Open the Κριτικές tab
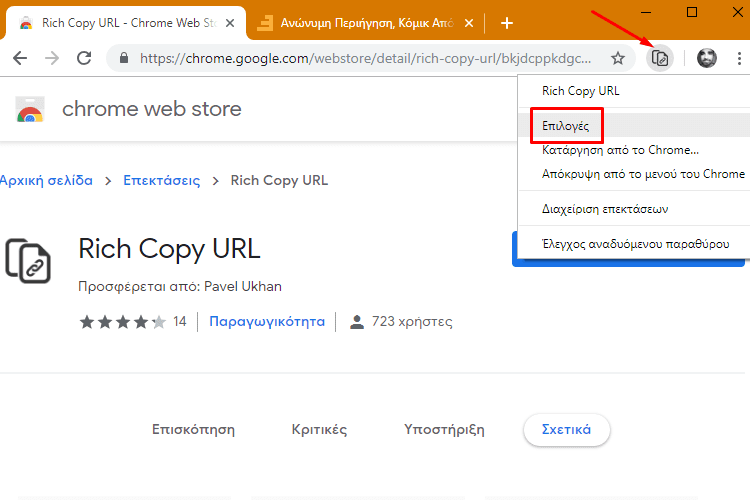750x500 pixels. [319, 430]
